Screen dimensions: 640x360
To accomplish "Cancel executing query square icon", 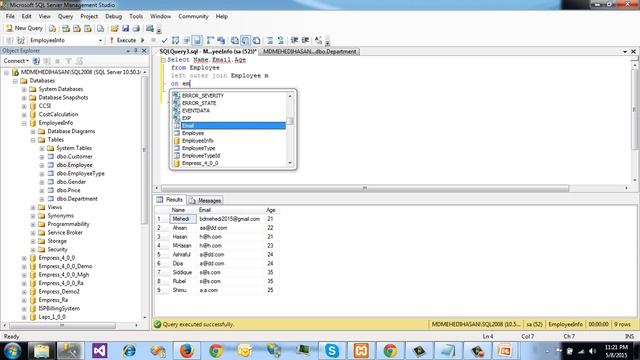I will click(x=153, y=40).
